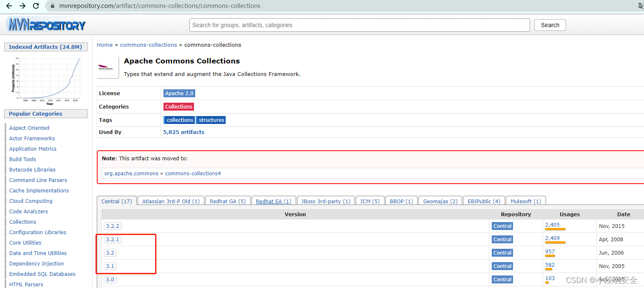Open the 5,825 artifacts link
The width and height of the screenshot is (644, 288).
184,132
